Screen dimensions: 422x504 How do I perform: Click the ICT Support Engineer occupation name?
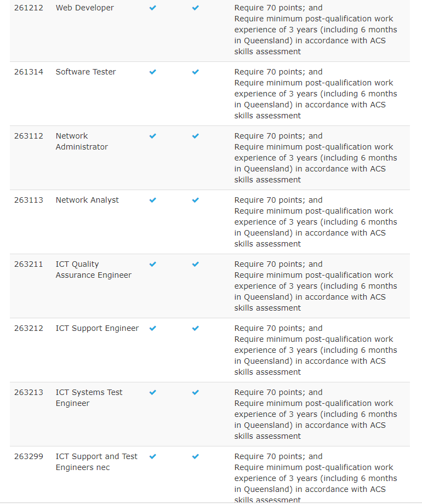coord(97,329)
